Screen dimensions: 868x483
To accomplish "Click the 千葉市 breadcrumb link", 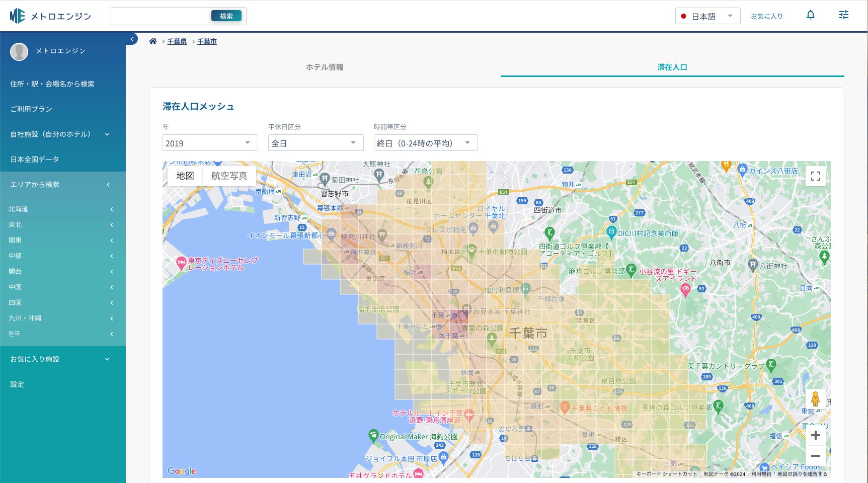I will (207, 41).
